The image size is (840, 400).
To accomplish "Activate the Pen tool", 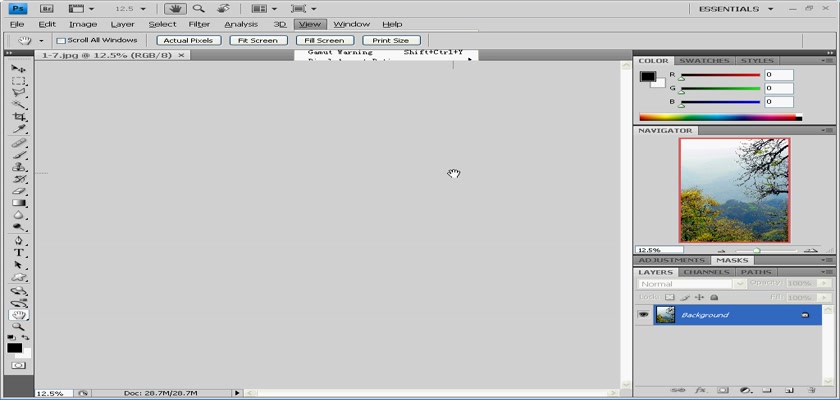I will click(x=19, y=240).
